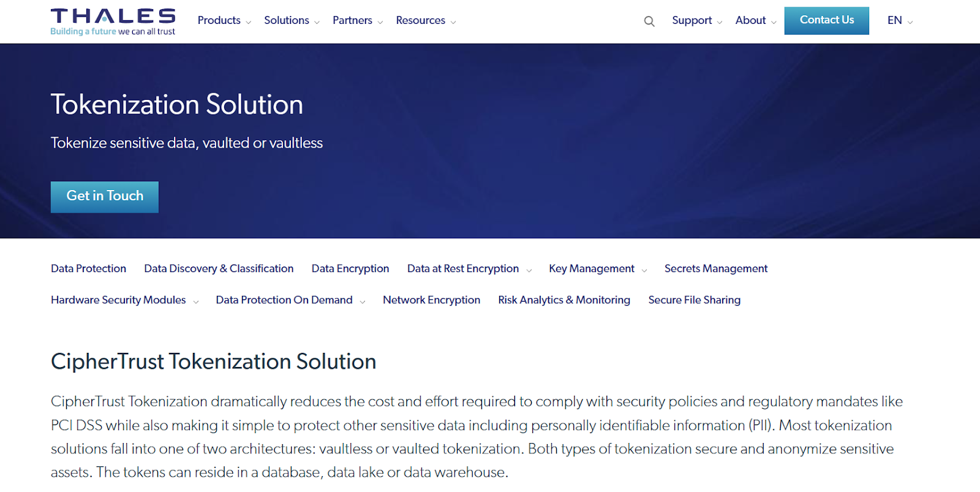
Task: Open the Support menu
Action: [692, 20]
